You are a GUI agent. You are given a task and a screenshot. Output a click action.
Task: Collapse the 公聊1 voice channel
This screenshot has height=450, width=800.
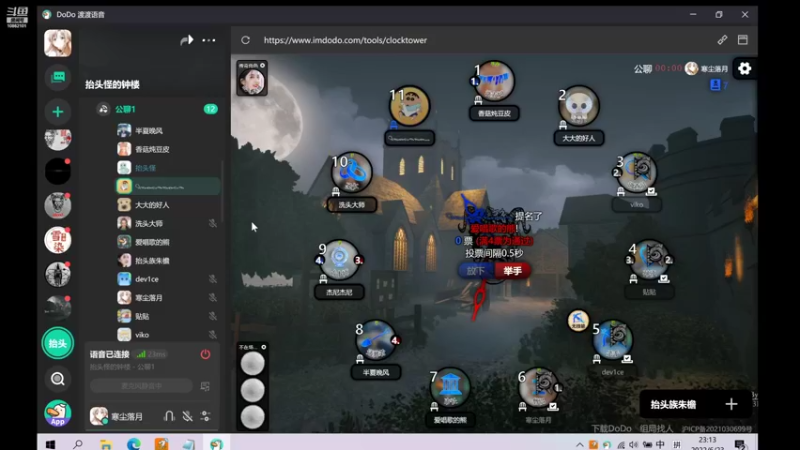click(x=126, y=109)
